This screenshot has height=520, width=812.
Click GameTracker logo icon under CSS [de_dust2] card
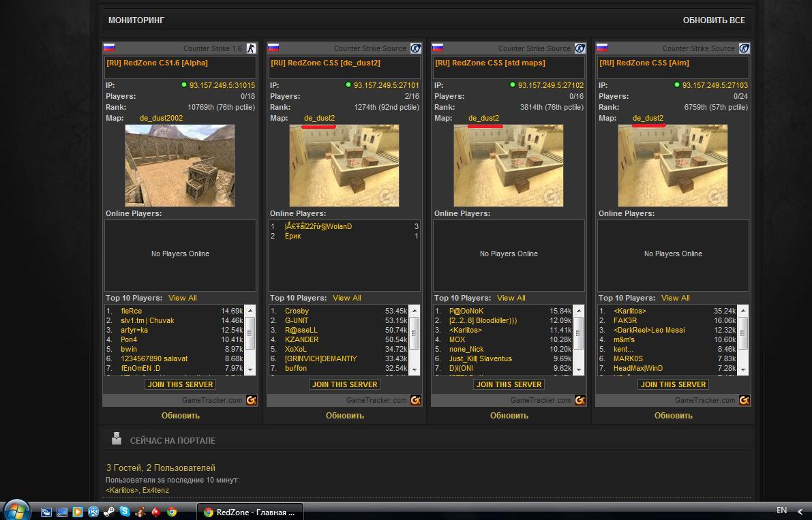415,400
